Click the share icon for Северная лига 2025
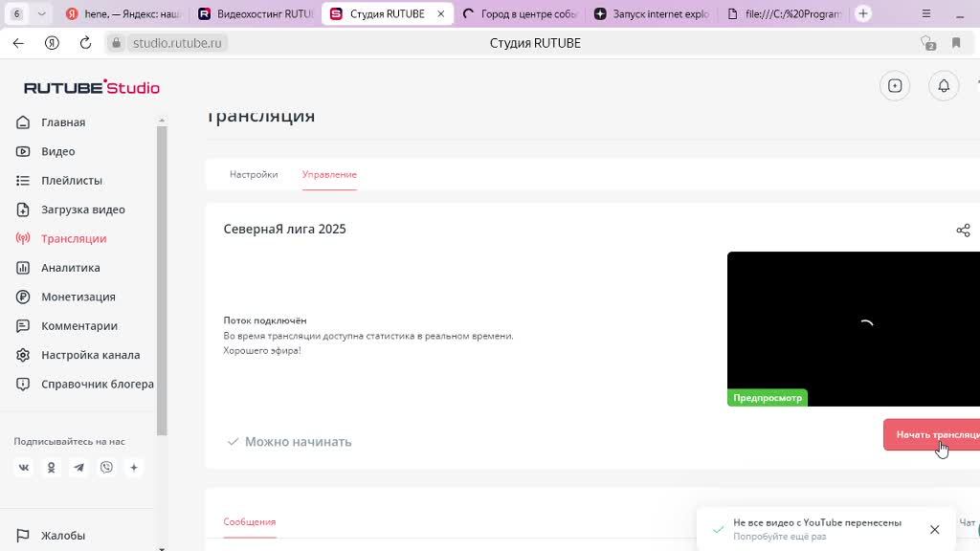Viewport: 980px width, 551px height. (x=963, y=230)
